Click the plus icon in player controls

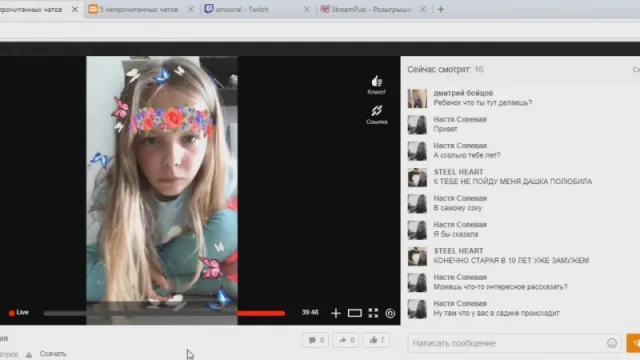336,313
